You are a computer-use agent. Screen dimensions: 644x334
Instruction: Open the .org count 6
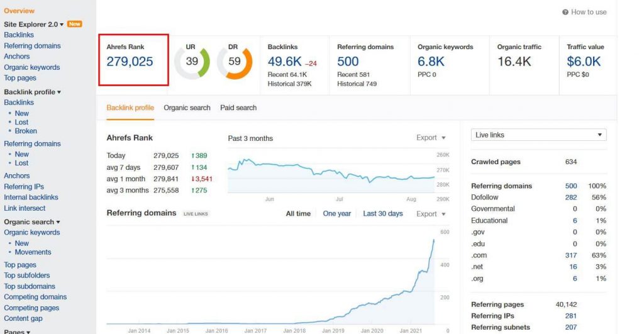click(x=575, y=279)
